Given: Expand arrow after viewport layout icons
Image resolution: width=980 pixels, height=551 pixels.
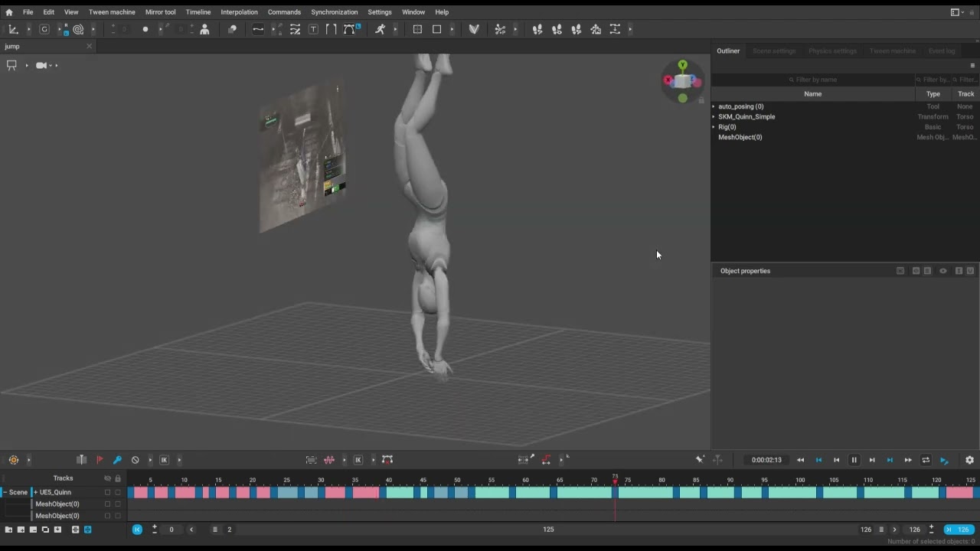Looking at the screenshot, I should click(x=452, y=29).
